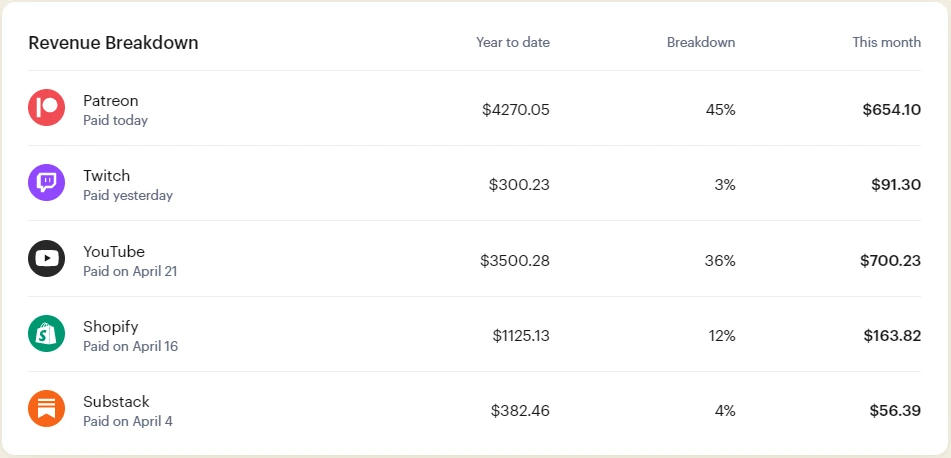Click YouTube's $3500.28 year-to-date value
This screenshot has height=458, width=951.
click(514, 260)
